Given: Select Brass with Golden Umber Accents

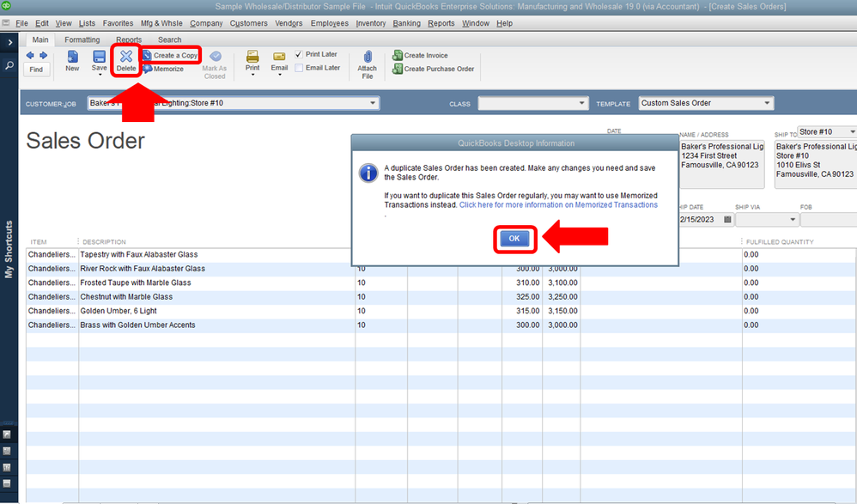Looking at the screenshot, I should [137, 325].
